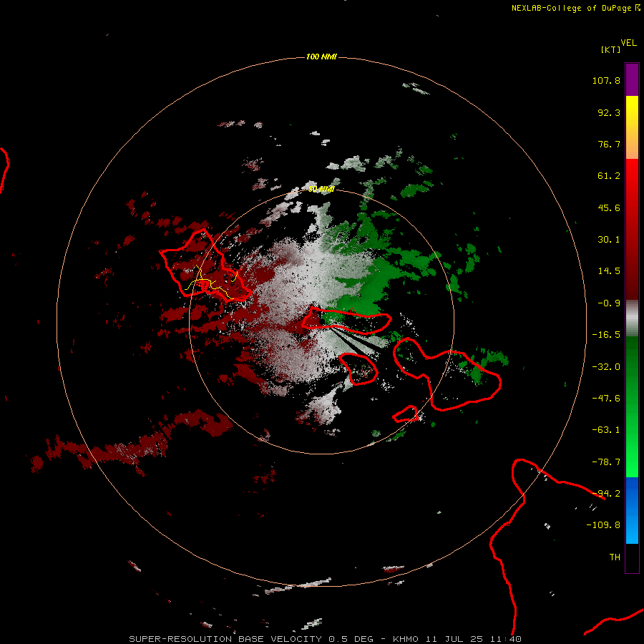The image size is (644, 644).
Task: Click the [KT] units label
Action: tap(611, 49)
